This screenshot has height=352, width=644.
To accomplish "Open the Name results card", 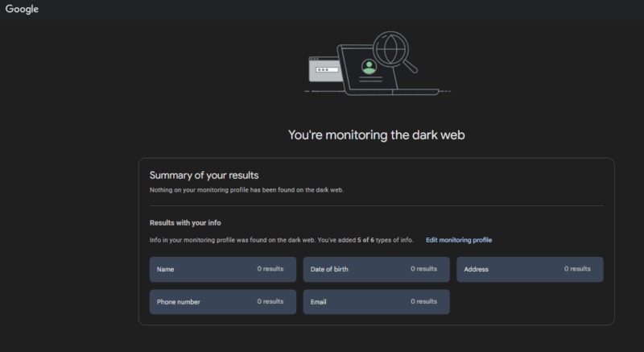I will click(222, 269).
